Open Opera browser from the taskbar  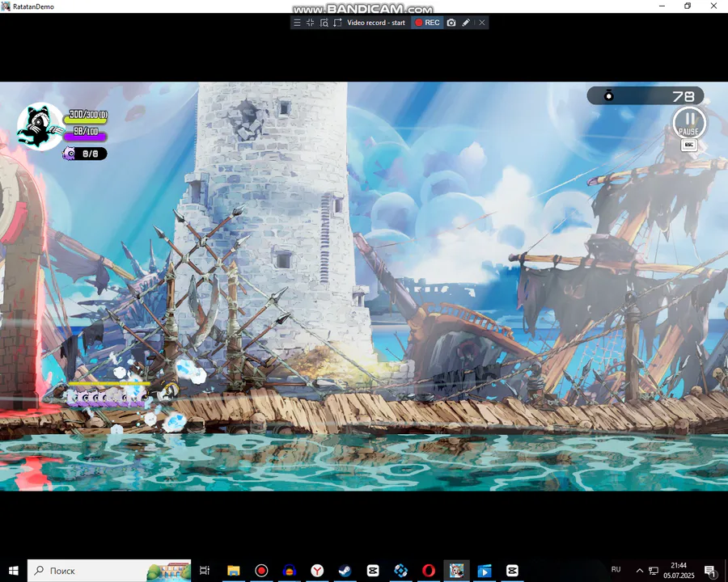(x=429, y=571)
